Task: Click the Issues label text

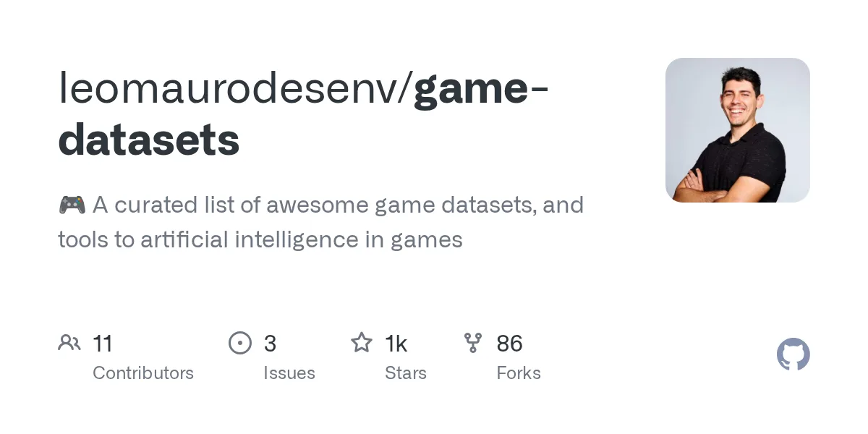Action: pos(289,373)
